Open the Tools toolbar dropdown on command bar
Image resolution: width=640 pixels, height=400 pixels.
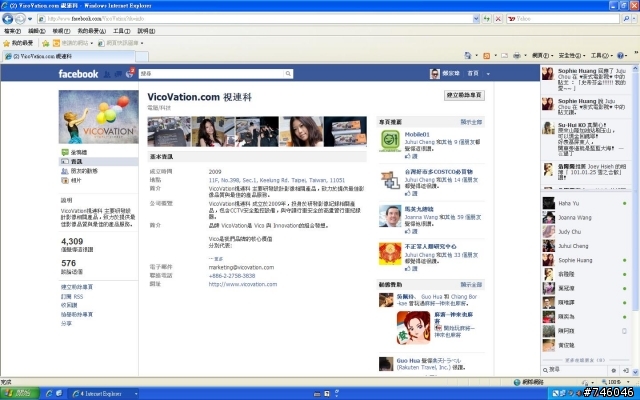click(602, 56)
